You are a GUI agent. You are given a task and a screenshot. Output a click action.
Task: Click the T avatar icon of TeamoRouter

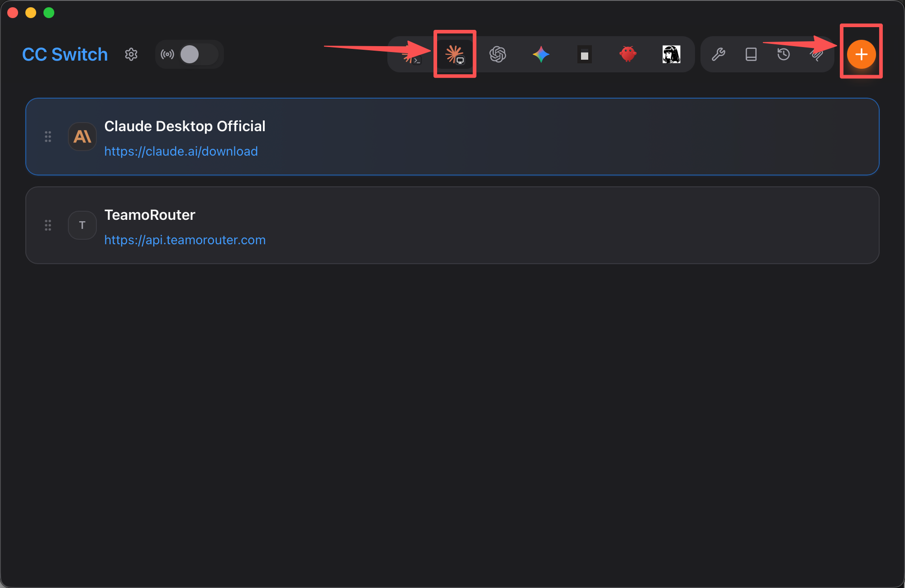click(82, 225)
